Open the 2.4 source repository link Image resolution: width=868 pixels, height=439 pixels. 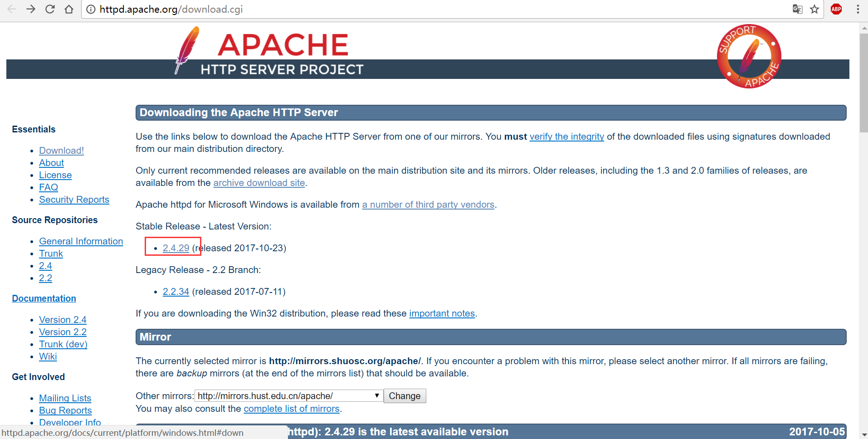click(45, 266)
